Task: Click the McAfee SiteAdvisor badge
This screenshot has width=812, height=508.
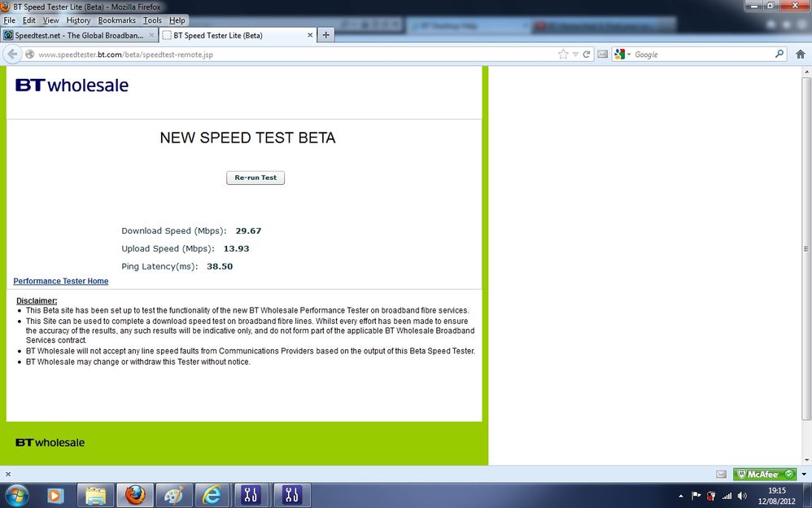Action: (764, 474)
